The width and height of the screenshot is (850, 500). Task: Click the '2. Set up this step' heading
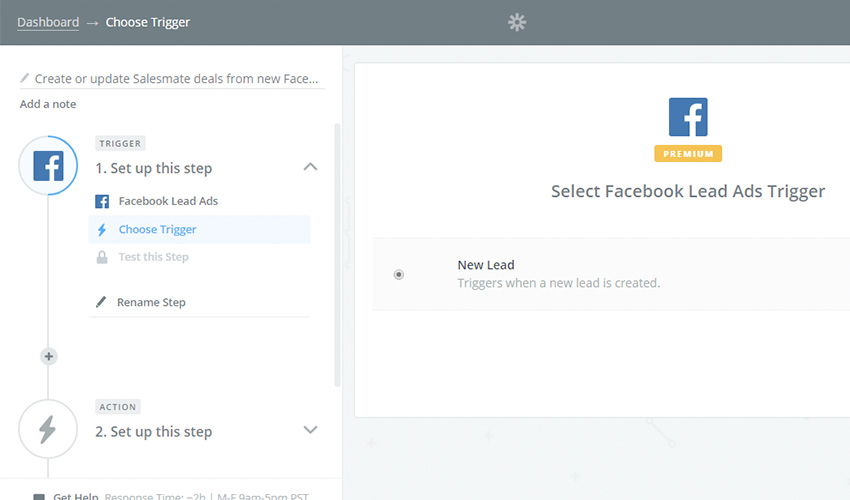(x=153, y=432)
